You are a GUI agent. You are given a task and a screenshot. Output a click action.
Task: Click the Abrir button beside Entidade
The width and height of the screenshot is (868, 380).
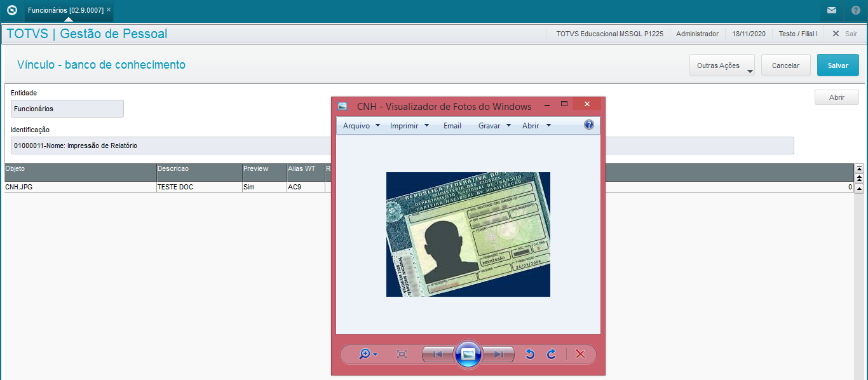836,97
